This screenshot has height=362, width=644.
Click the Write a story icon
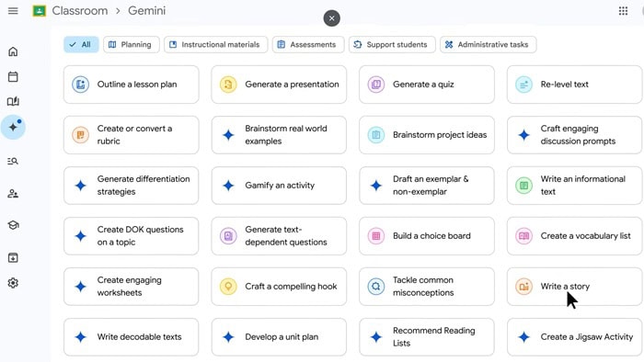(x=523, y=286)
